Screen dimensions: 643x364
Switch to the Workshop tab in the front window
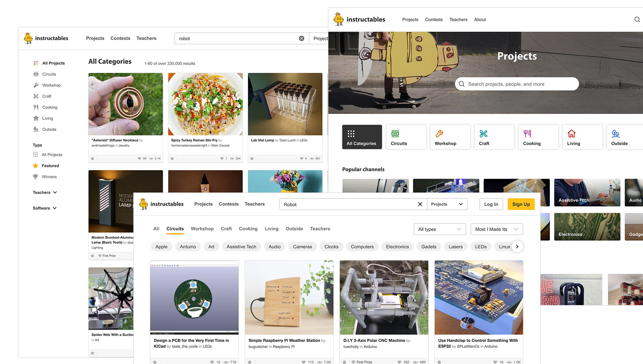click(x=202, y=229)
